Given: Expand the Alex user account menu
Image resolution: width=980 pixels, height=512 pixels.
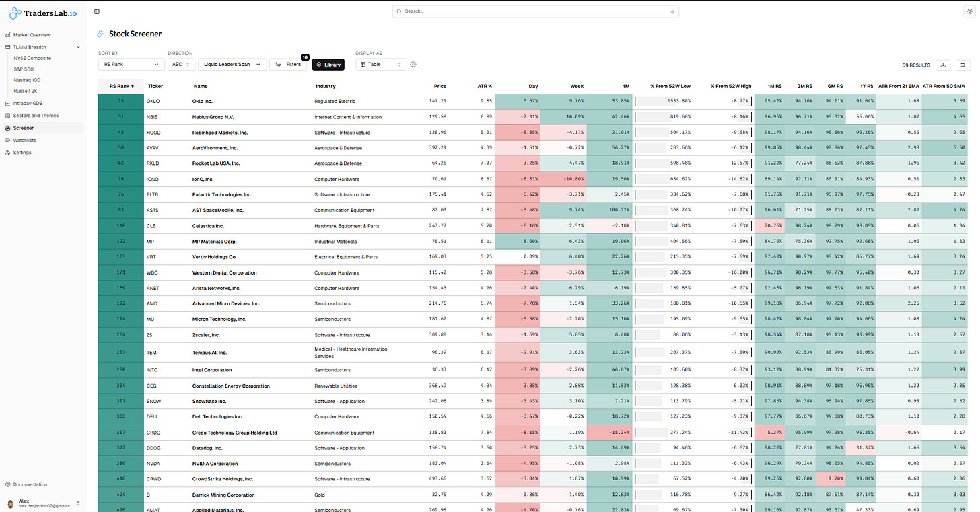Looking at the screenshot, I should point(43,503).
